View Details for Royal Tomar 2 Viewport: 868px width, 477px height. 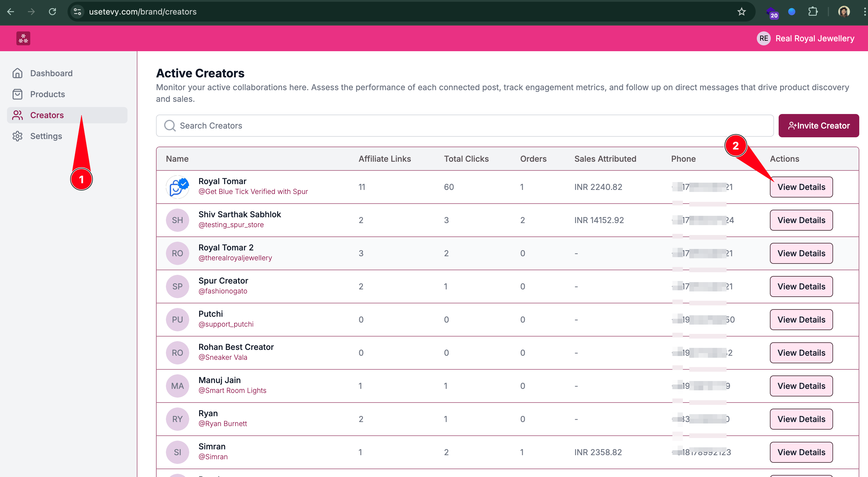tap(801, 253)
